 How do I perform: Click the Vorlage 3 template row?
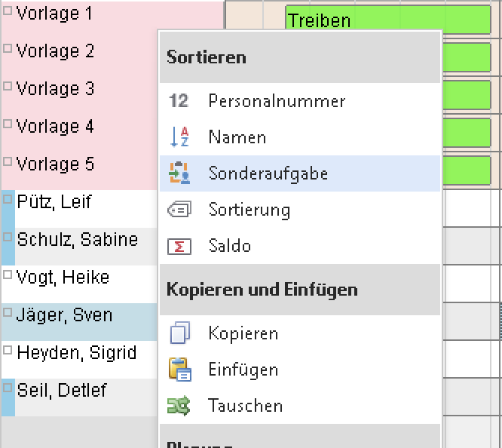(55, 89)
